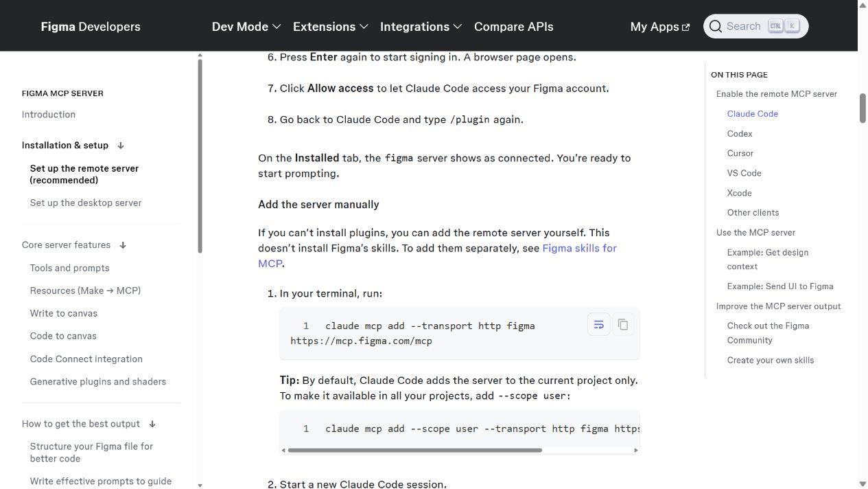Expand the Extensions menu
This screenshot has width=868, height=489.
pyautogui.click(x=331, y=27)
